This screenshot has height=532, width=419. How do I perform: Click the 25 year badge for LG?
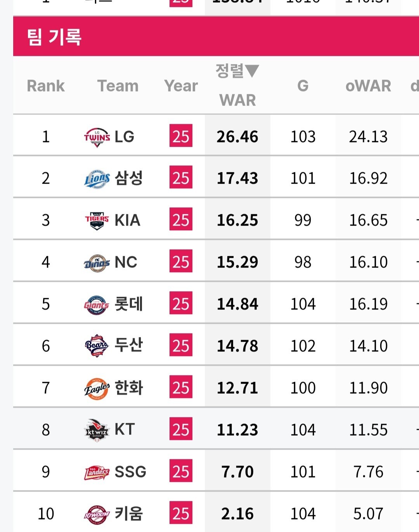pos(181,136)
